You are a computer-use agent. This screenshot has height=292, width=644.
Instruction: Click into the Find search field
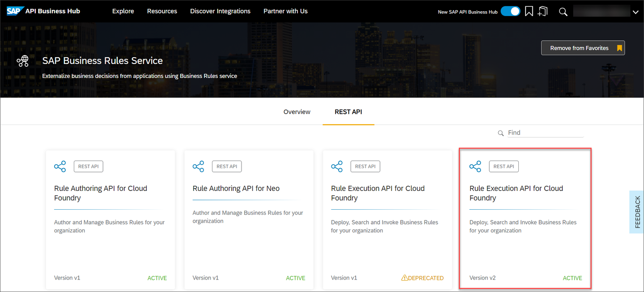click(545, 133)
